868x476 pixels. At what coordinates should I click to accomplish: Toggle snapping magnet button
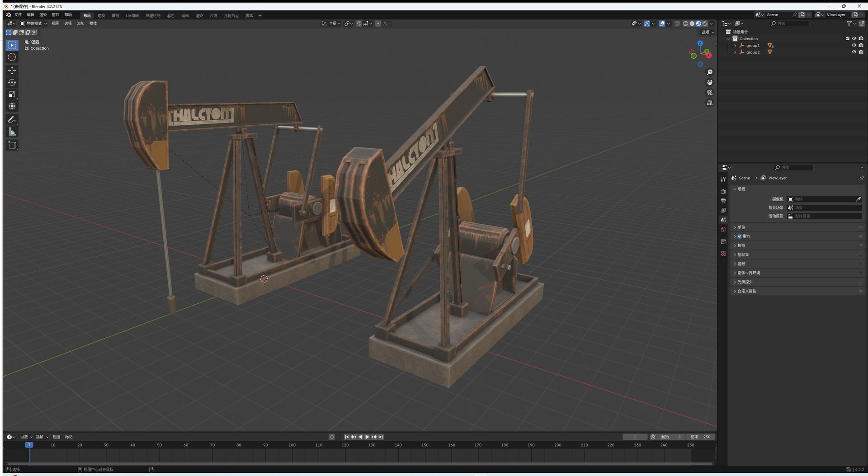[359, 24]
